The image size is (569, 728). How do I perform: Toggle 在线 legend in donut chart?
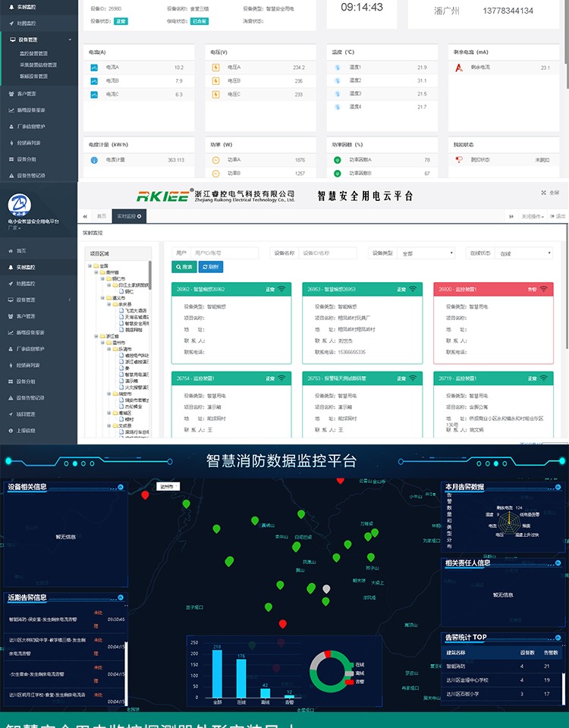point(355,665)
